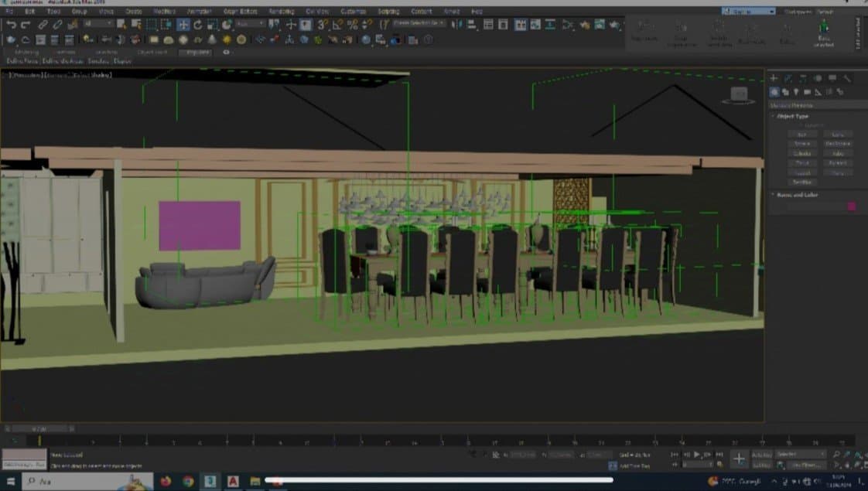Open the Material Editor
The width and height of the screenshot is (868, 491).
coord(567,25)
